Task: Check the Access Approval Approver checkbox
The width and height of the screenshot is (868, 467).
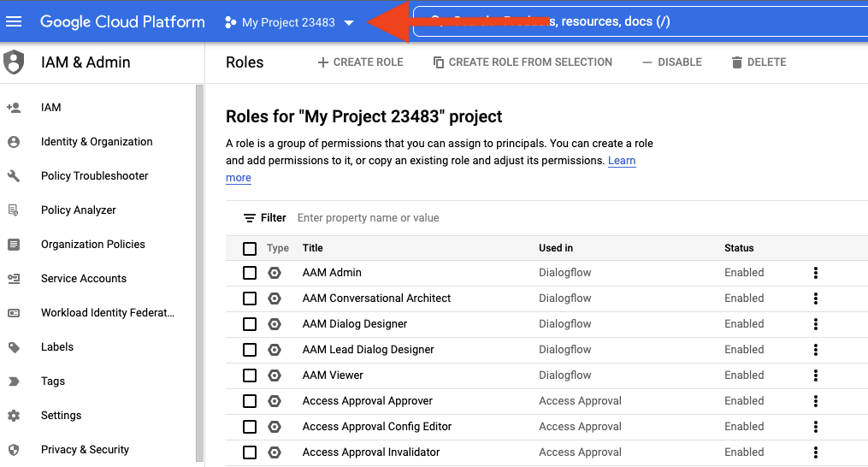Action: [x=250, y=401]
